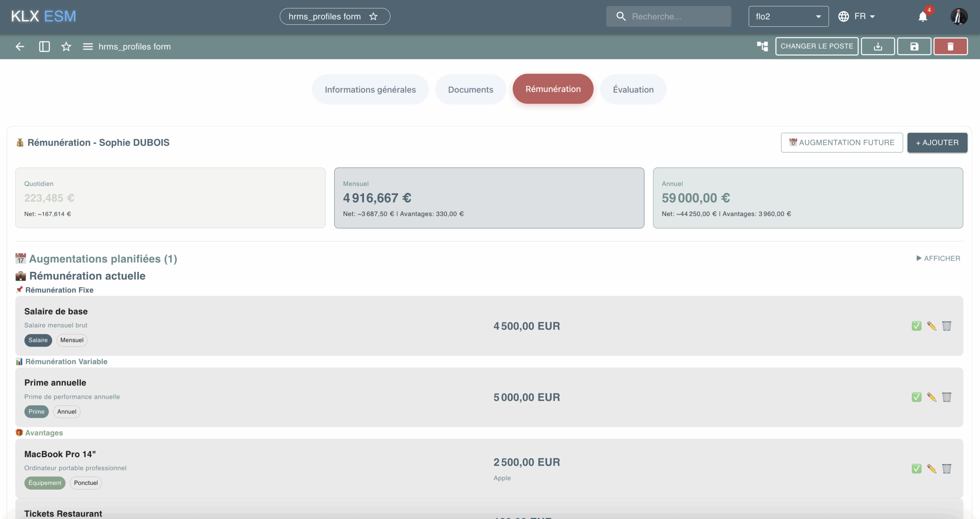Delete the Prime annuelle entry
This screenshot has width=980, height=519.
pos(946,397)
